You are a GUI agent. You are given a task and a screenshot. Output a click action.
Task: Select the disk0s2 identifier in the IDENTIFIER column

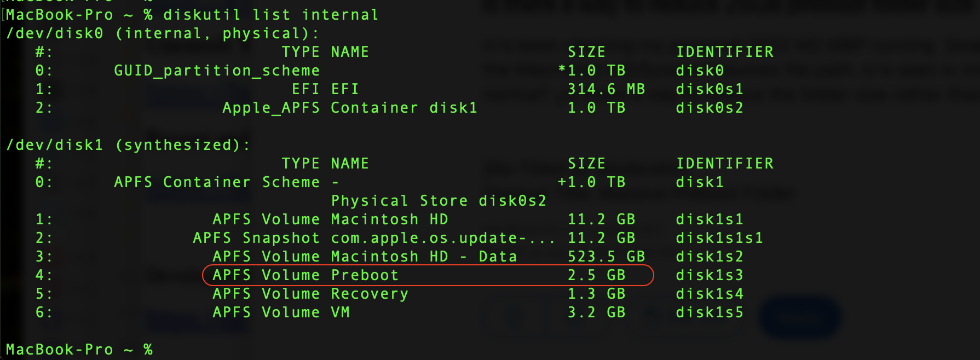pyautogui.click(x=709, y=108)
